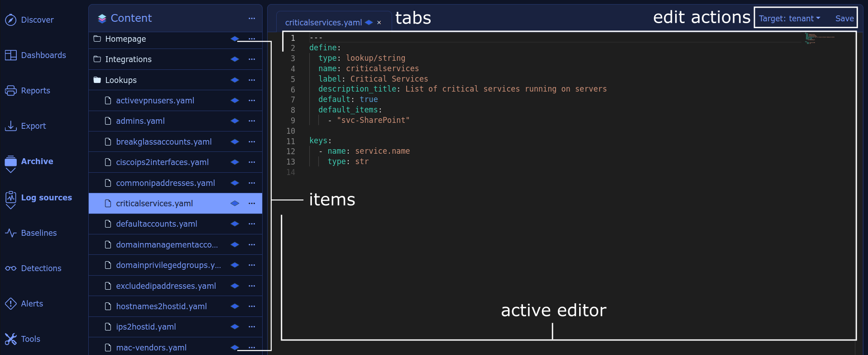Expand the Archive section chevron
This screenshot has width=868, height=355.
[10, 171]
